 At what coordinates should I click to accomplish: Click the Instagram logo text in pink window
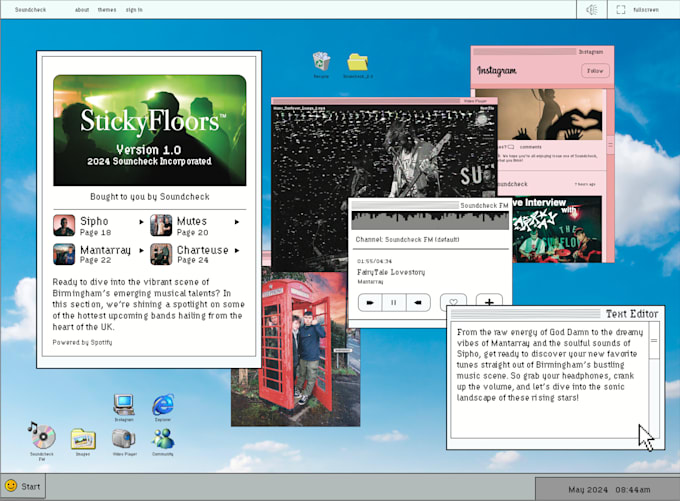pos(497,70)
